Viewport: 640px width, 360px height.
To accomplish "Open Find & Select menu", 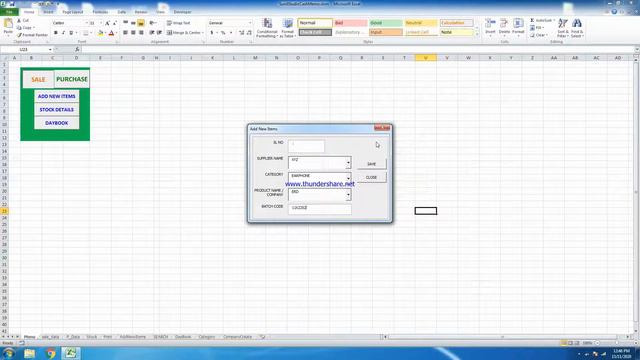I will click(x=577, y=28).
